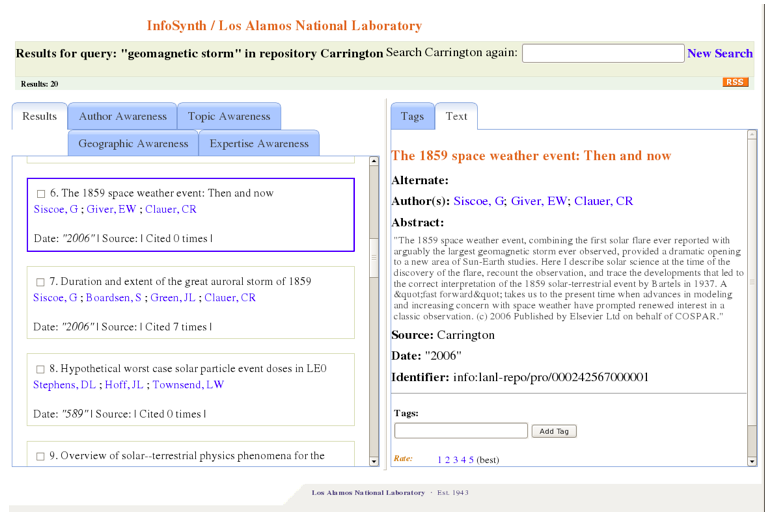
Task: Open author Giver, EW in result 6
Action: tap(111, 210)
